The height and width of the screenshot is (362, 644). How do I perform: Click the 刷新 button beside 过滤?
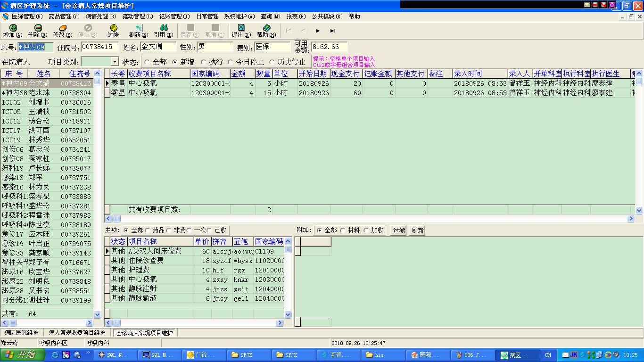click(x=418, y=230)
